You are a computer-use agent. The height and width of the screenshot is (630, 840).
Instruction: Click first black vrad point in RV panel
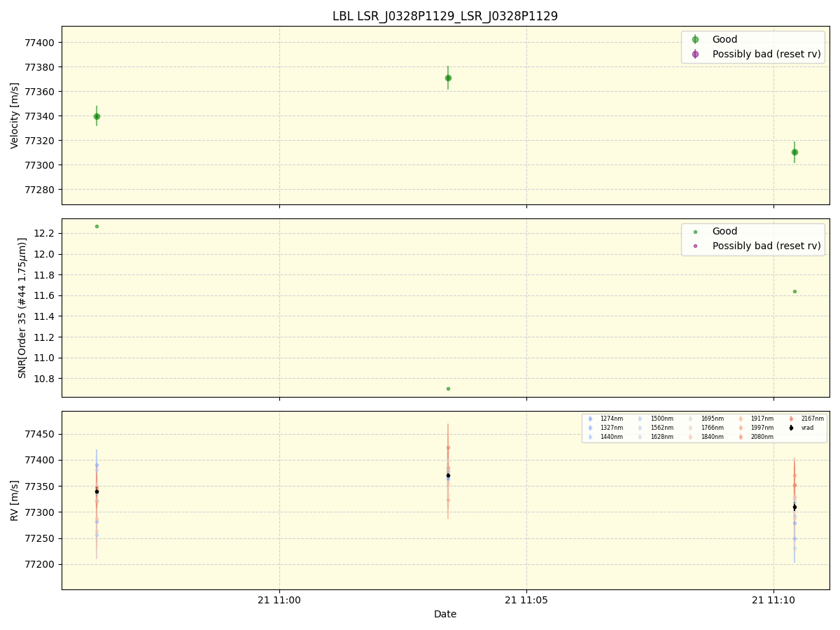[x=97, y=491]
